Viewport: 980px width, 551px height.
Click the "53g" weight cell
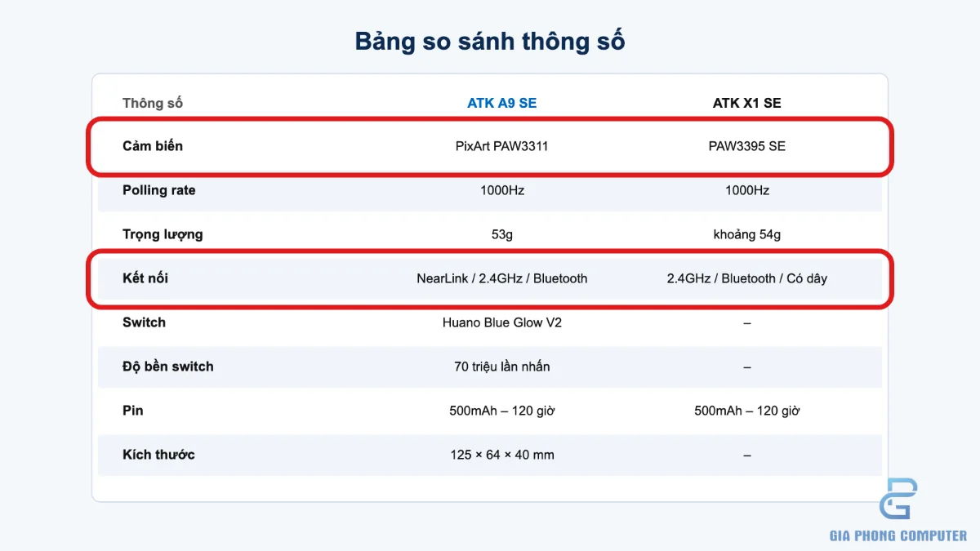click(502, 235)
